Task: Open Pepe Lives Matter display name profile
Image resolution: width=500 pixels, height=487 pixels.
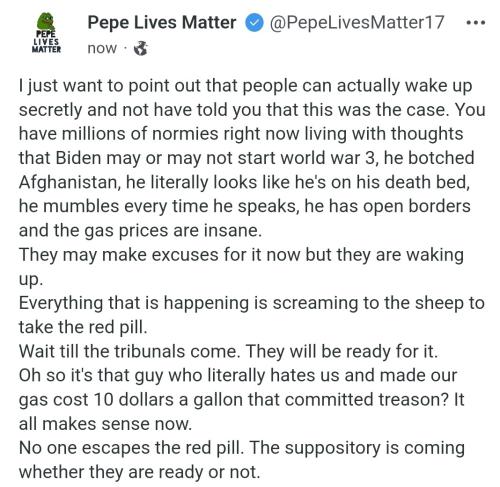Action: pyautogui.click(x=162, y=23)
